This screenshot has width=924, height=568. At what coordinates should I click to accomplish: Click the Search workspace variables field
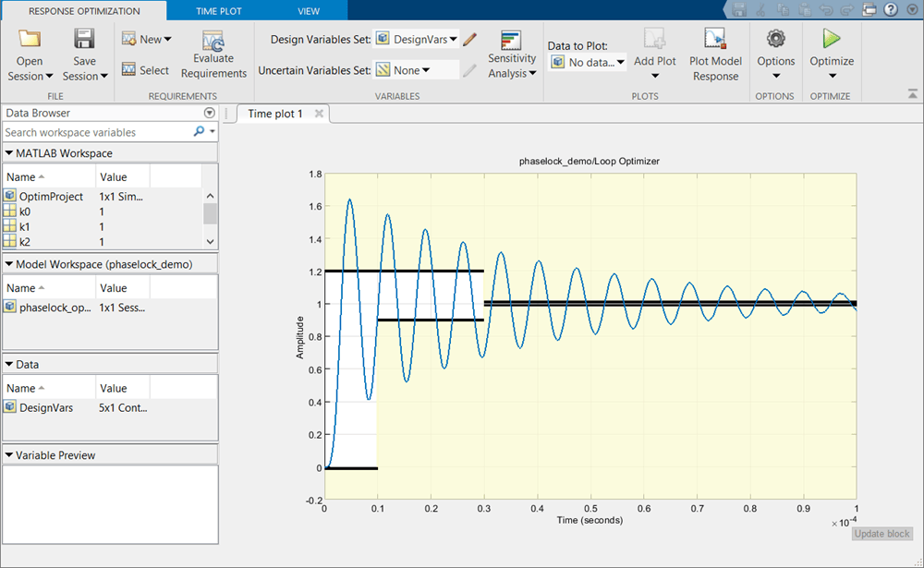click(x=97, y=132)
